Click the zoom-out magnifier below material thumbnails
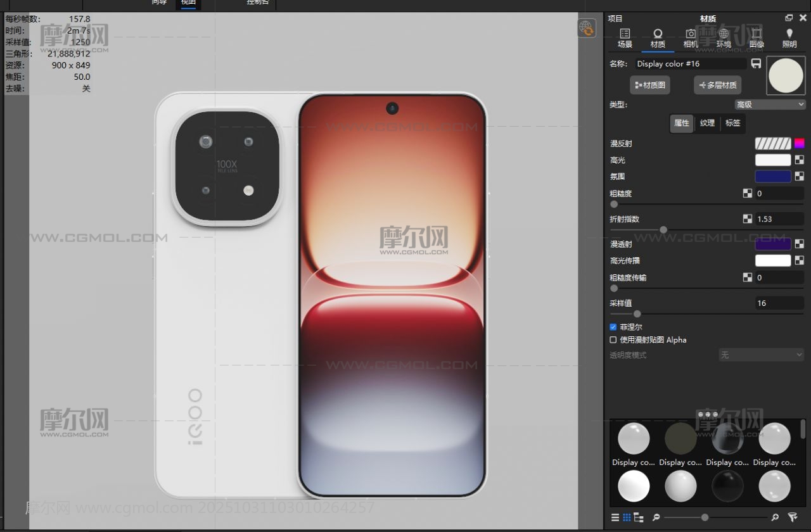The height and width of the screenshot is (532, 811). pos(656,517)
